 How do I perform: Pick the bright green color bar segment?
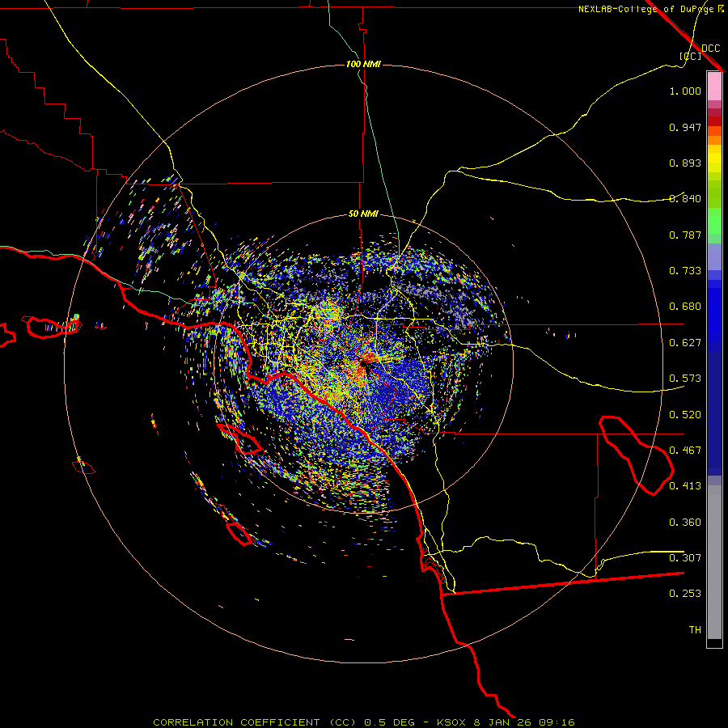click(714, 221)
